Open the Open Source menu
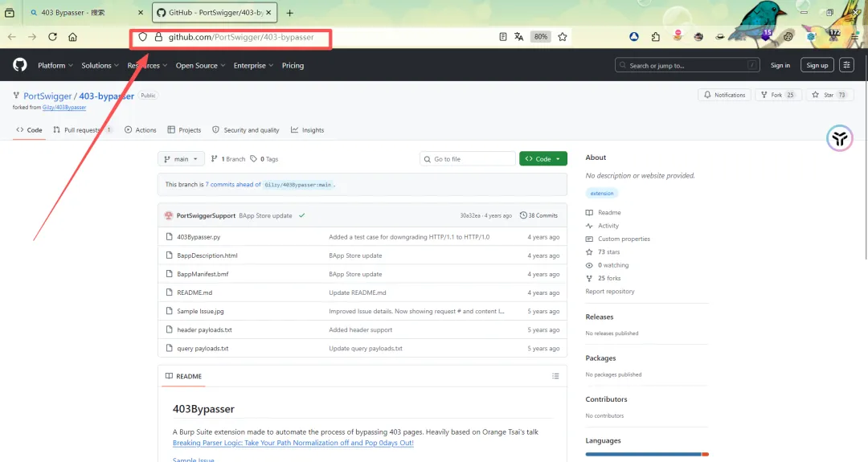 (200, 65)
